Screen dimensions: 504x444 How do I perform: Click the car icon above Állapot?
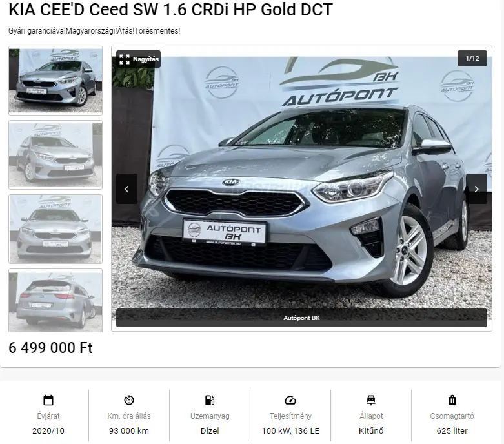tap(371, 400)
